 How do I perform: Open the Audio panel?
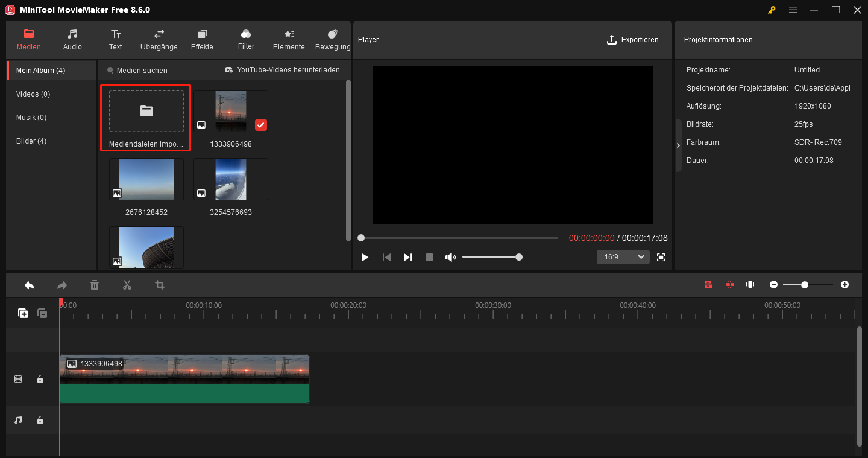click(x=72, y=40)
